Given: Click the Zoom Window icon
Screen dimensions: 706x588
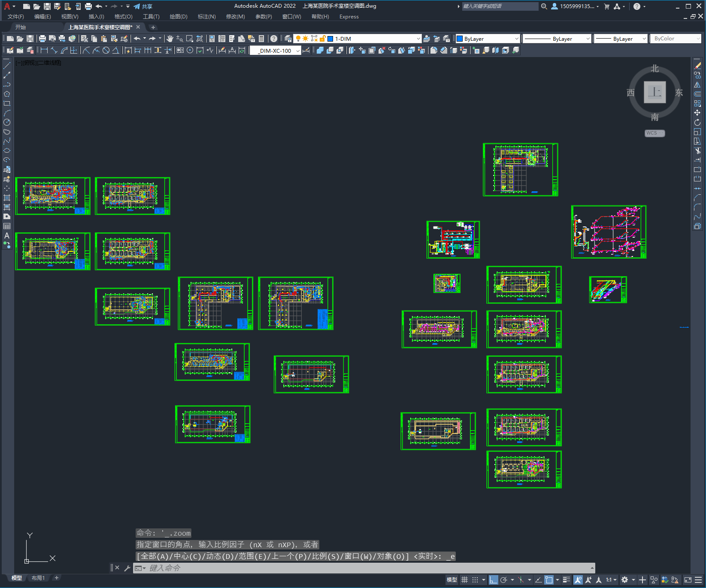Looking at the screenshot, I should coord(190,39).
